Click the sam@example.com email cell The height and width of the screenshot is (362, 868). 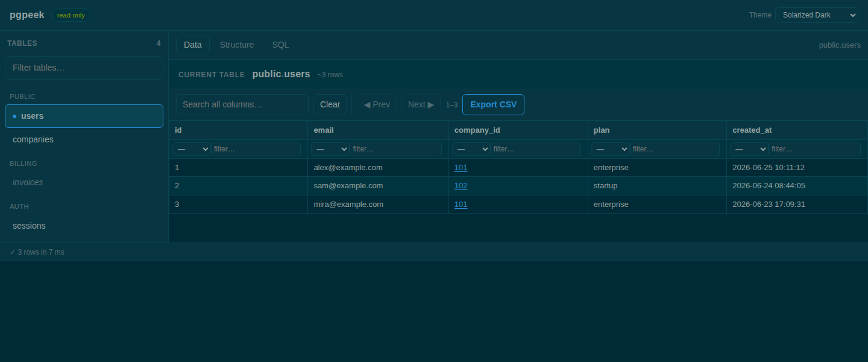pos(378,186)
